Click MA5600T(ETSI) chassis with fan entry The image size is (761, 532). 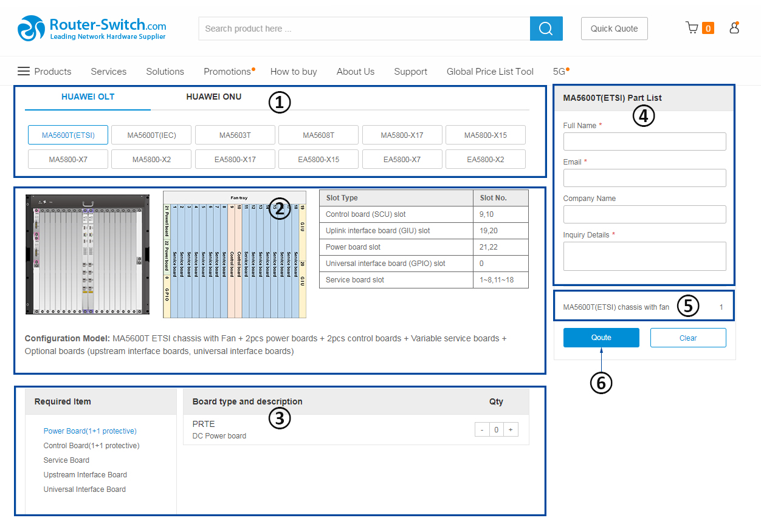pos(616,307)
